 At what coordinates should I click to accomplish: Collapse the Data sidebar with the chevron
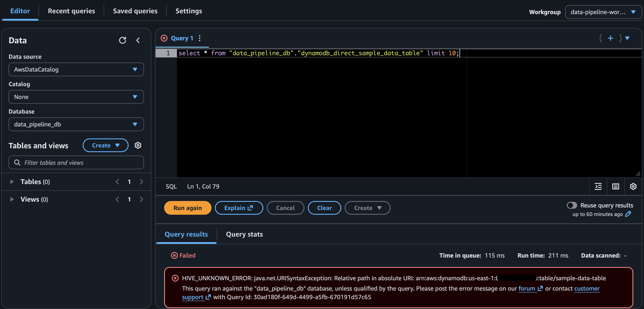point(138,40)
